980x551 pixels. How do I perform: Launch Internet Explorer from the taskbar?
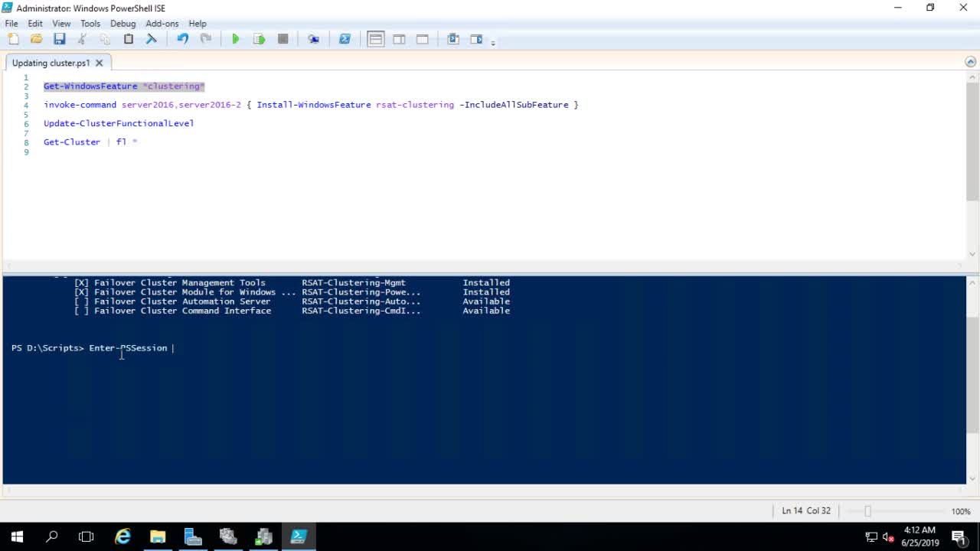[122, 536]
